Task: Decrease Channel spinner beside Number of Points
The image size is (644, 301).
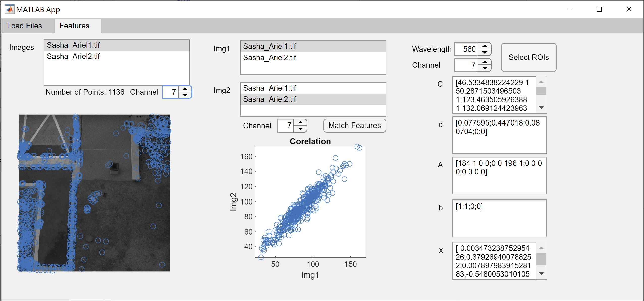Action: (185, 95)
